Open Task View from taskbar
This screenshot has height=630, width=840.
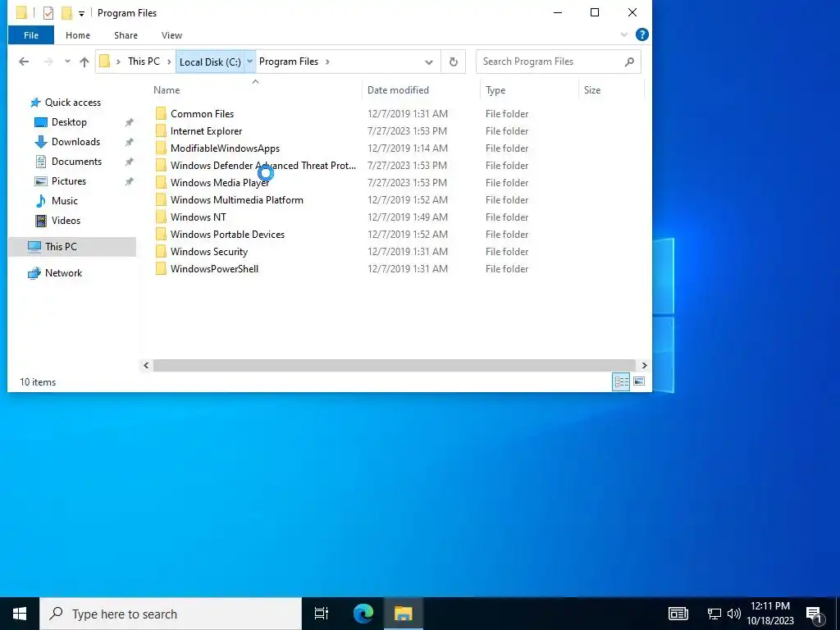[x=322, y=614]
